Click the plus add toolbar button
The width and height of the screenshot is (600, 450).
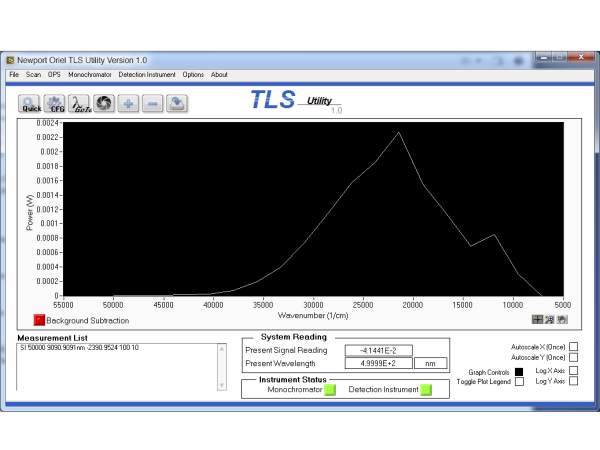click(x=128, y=104)
